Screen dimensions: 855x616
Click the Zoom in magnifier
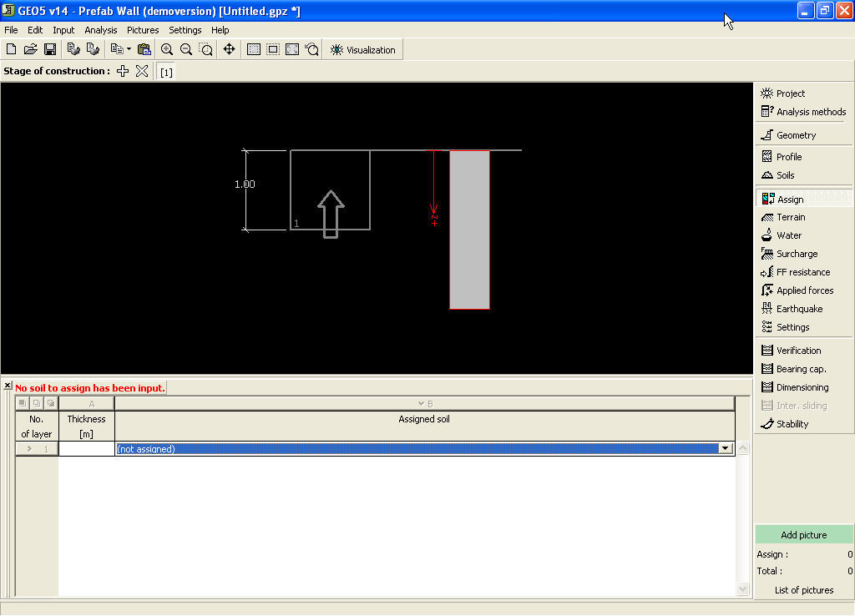point(167,49)
